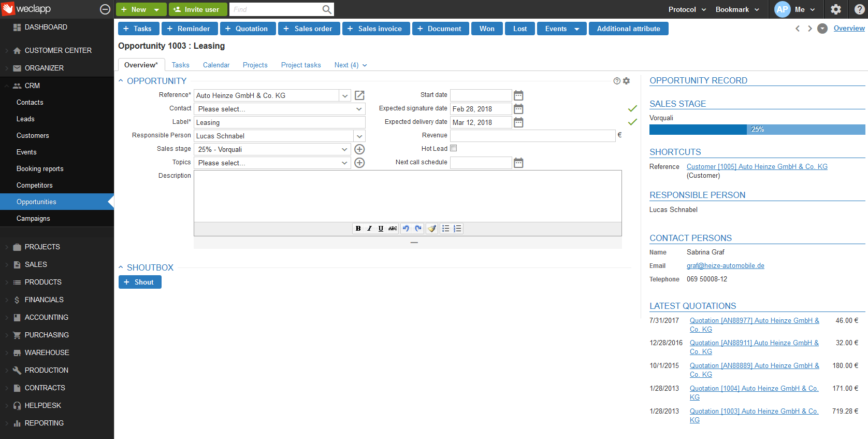This screenshot has width=868, height=439.
Task: Apply underline in the description editor
Action: 381,229
